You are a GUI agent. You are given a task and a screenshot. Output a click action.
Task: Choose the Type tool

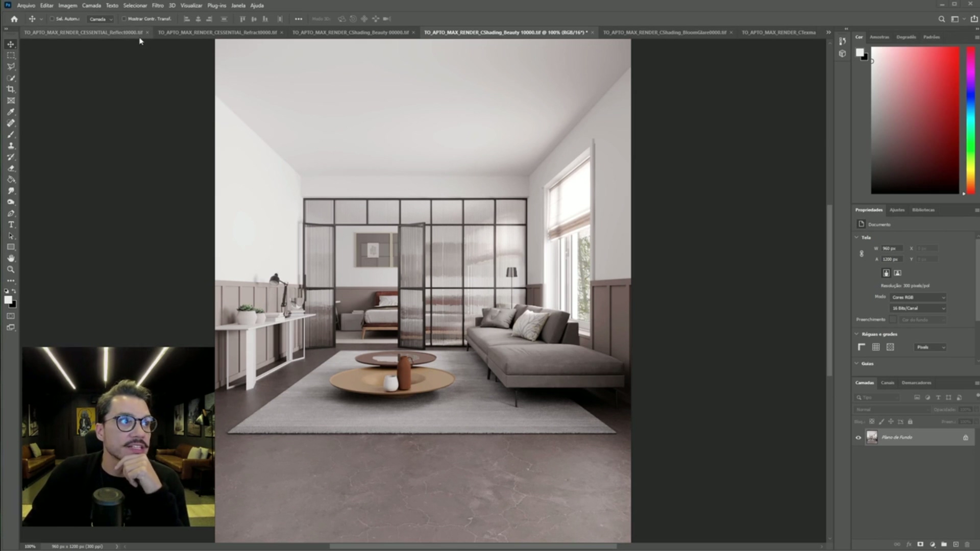tap(11, 224)
